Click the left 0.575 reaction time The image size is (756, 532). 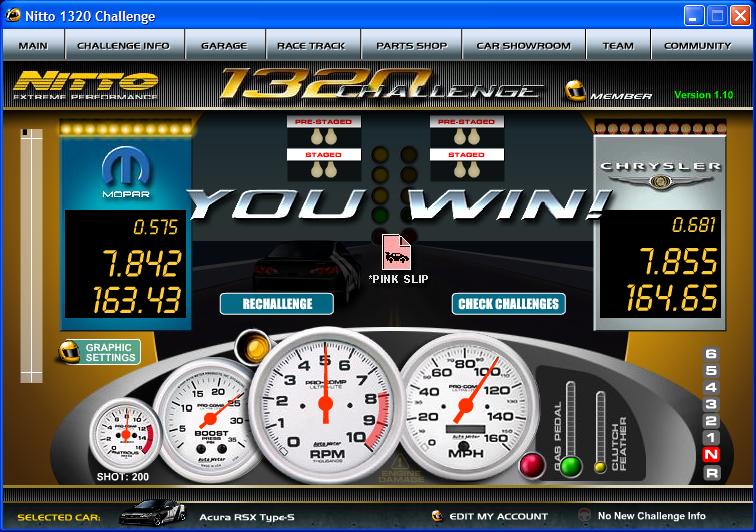tap(155, 227)
